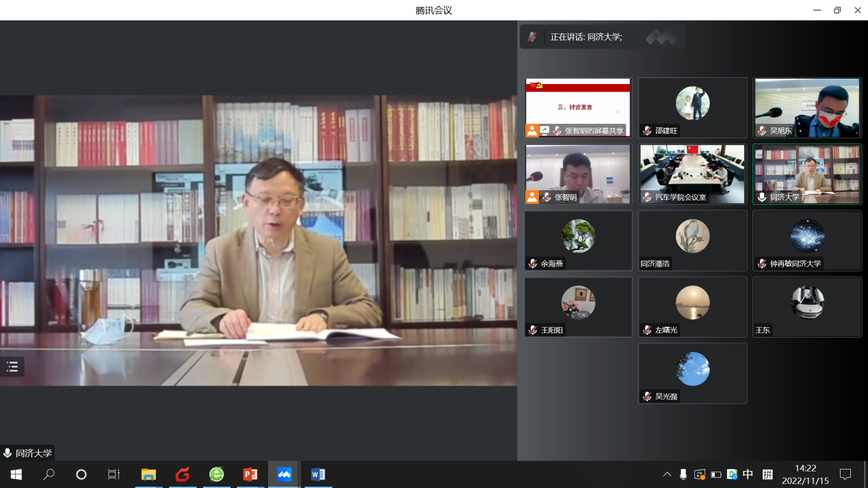Open File Explorer from the taskbar

click(x=148, y=474)
